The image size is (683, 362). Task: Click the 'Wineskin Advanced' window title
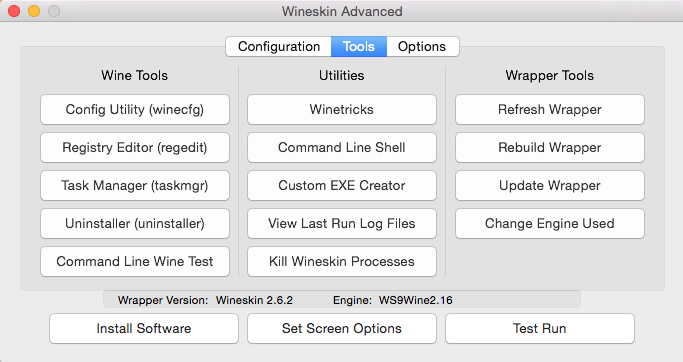tap(342, 11)
